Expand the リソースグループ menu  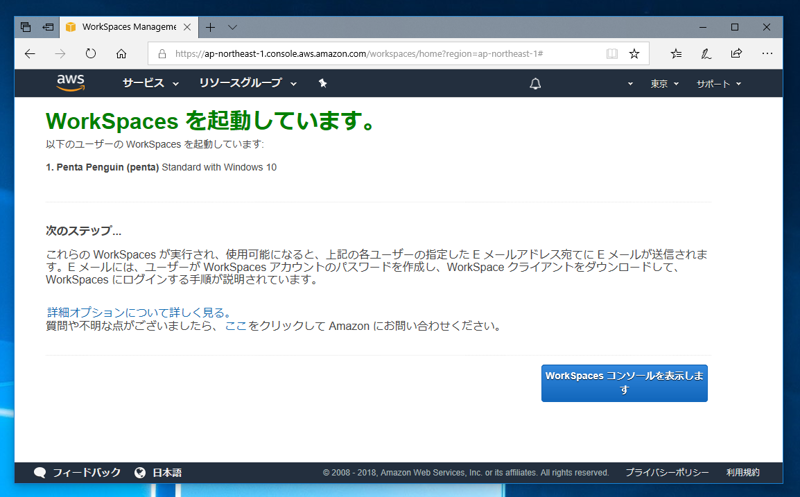(x=248, y=83)
